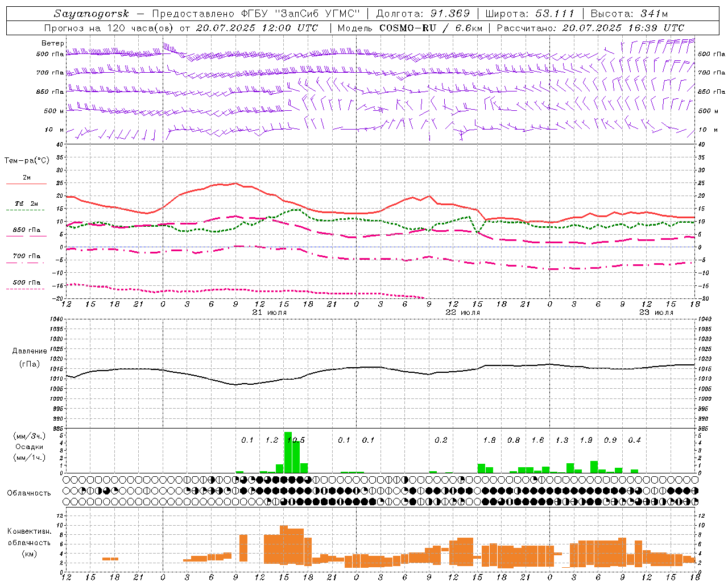The image size is (728, 582).
Task: Click the Sayanogorsk station title
Action: pyautogui.click(x=92, y=14)
